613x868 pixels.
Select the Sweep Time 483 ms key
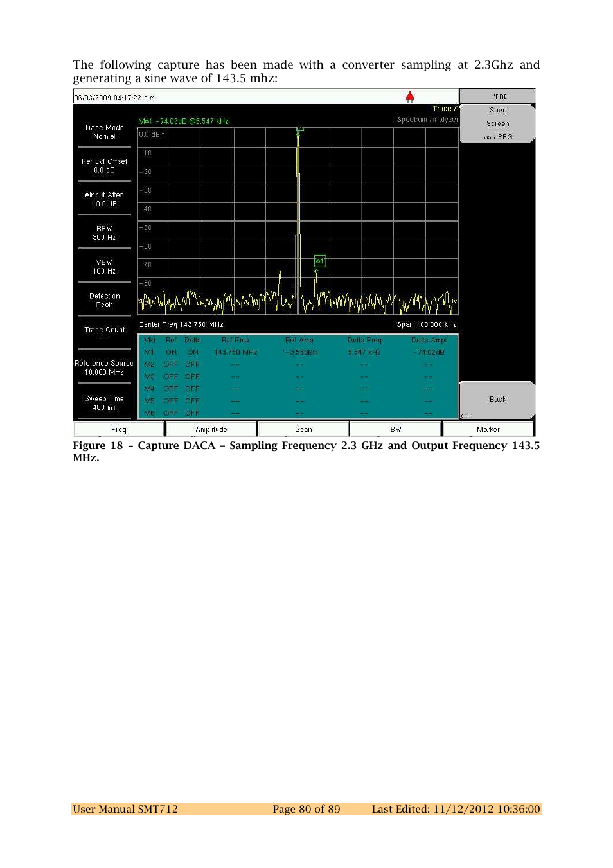(x=104, y=403)
